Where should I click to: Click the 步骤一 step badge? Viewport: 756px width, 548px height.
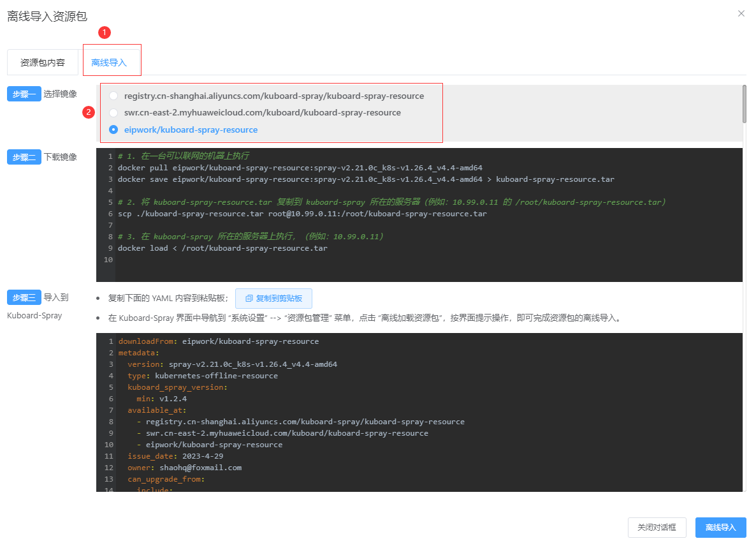pos(24,94)
